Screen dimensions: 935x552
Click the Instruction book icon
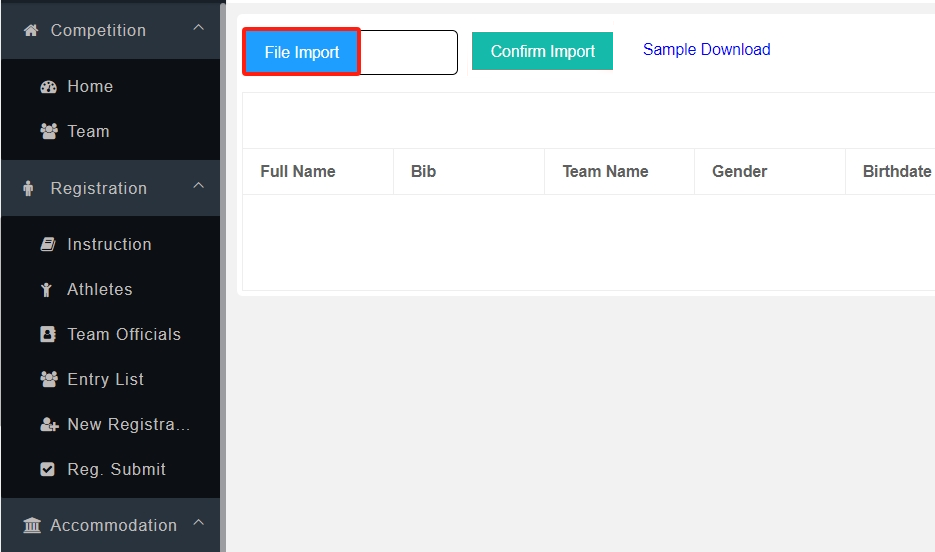pos(48,244)
